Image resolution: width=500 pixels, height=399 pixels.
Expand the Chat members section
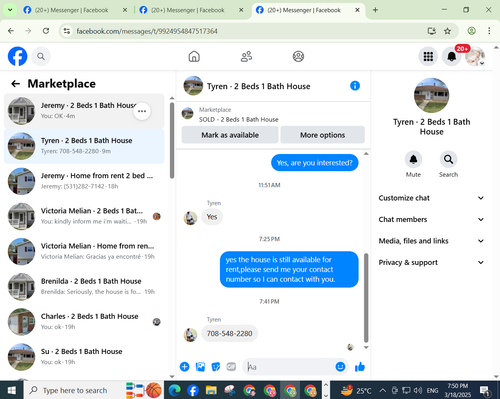(x=431, y=219)
